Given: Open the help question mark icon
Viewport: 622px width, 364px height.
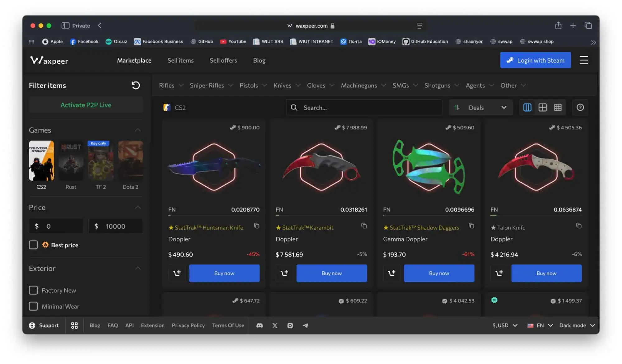Looking at the screenshot, I should point(580,107).
